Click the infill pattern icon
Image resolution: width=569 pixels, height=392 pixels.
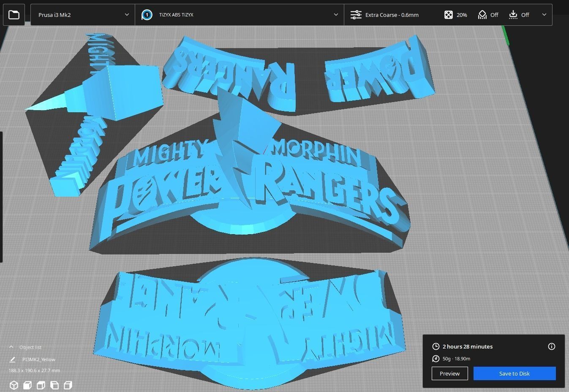448,15
